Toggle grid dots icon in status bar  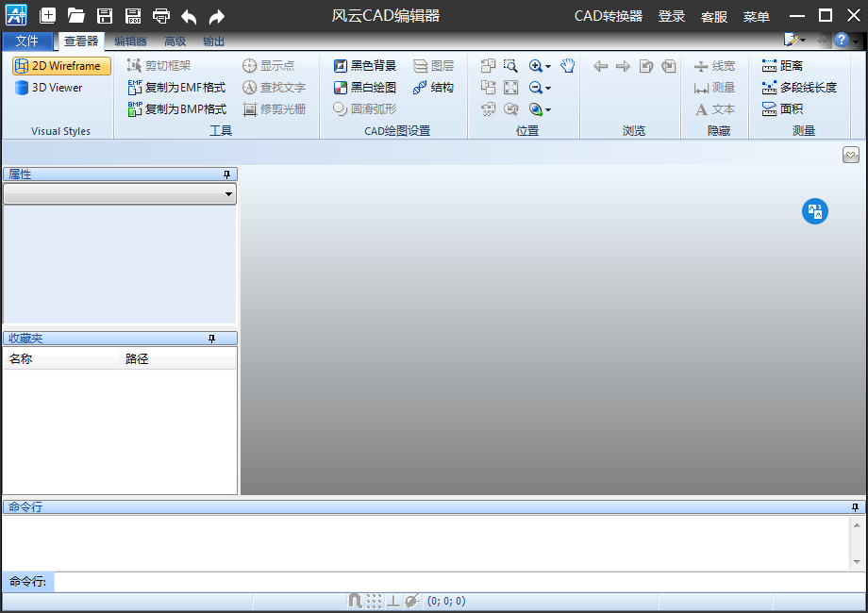(375, 601)
